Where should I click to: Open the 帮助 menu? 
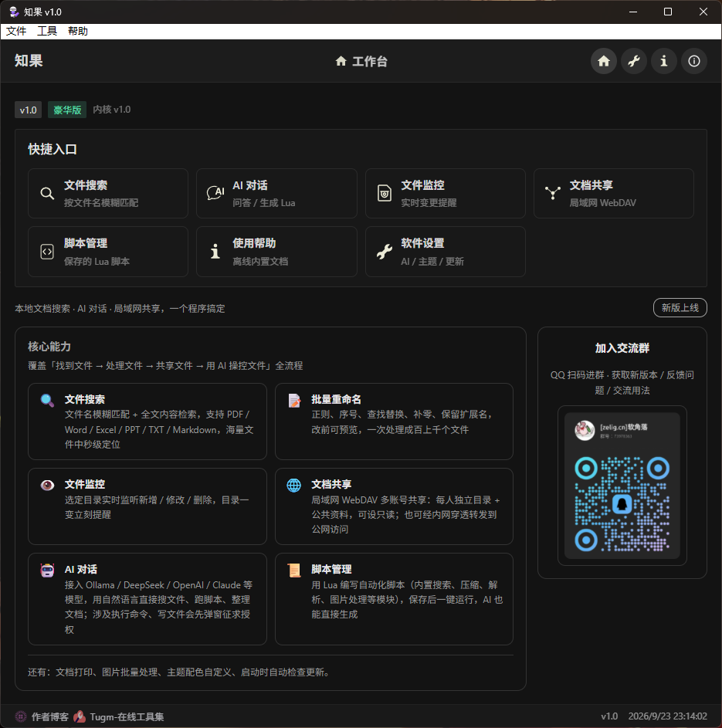pyautogui.click(x=77, y=31)
